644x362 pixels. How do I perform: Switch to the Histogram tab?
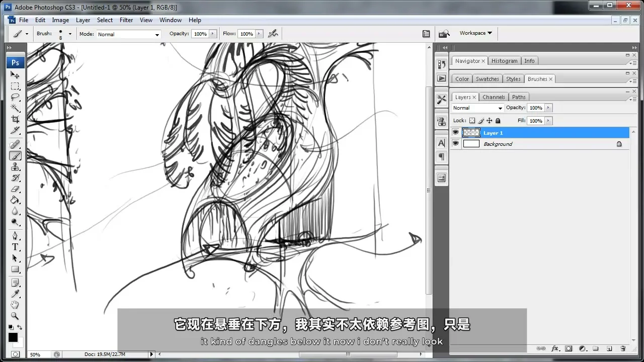coord(504,61)
